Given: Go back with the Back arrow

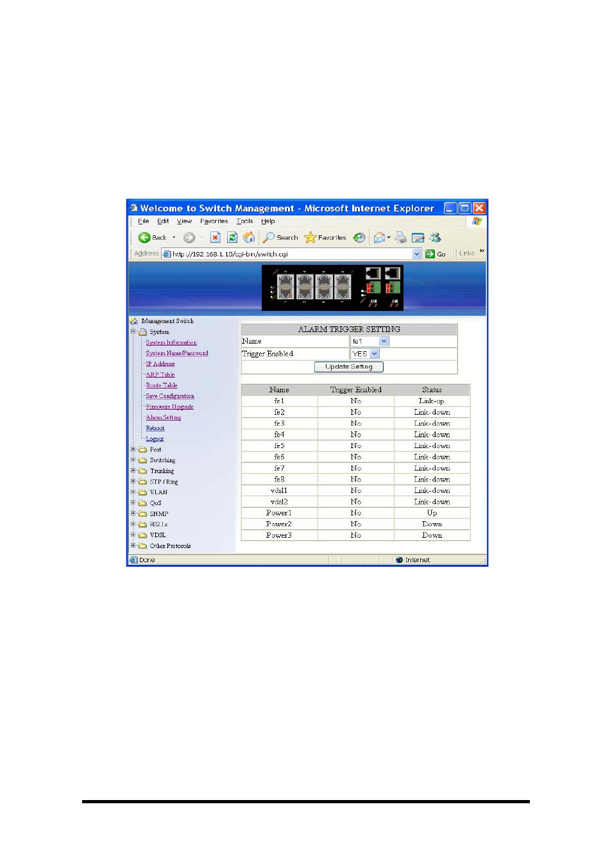Looking at the screenshot, I should click(152, 237).
